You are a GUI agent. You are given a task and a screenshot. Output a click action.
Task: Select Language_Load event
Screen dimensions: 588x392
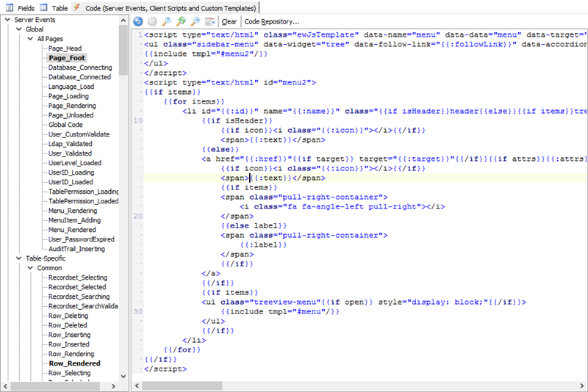tap(71, 87)
